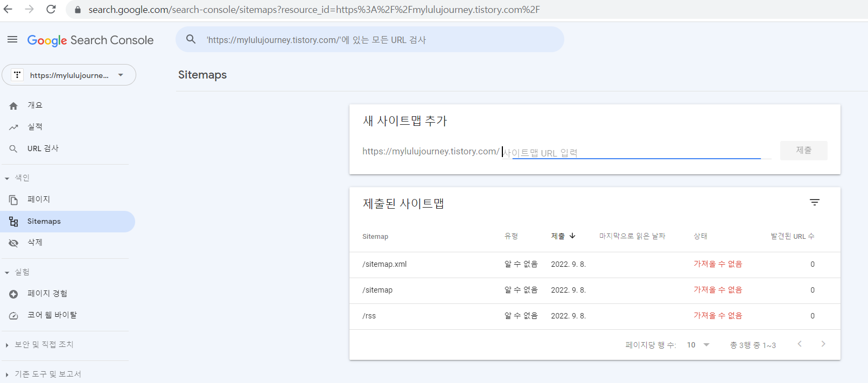Open the property selector dropdown

click(69, 75)
